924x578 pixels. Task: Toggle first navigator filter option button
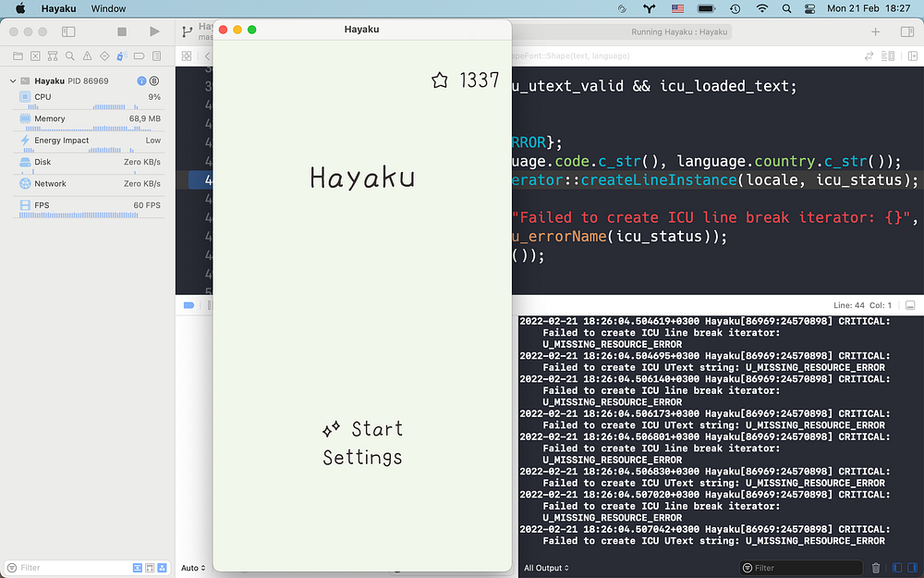pos(138,568)
